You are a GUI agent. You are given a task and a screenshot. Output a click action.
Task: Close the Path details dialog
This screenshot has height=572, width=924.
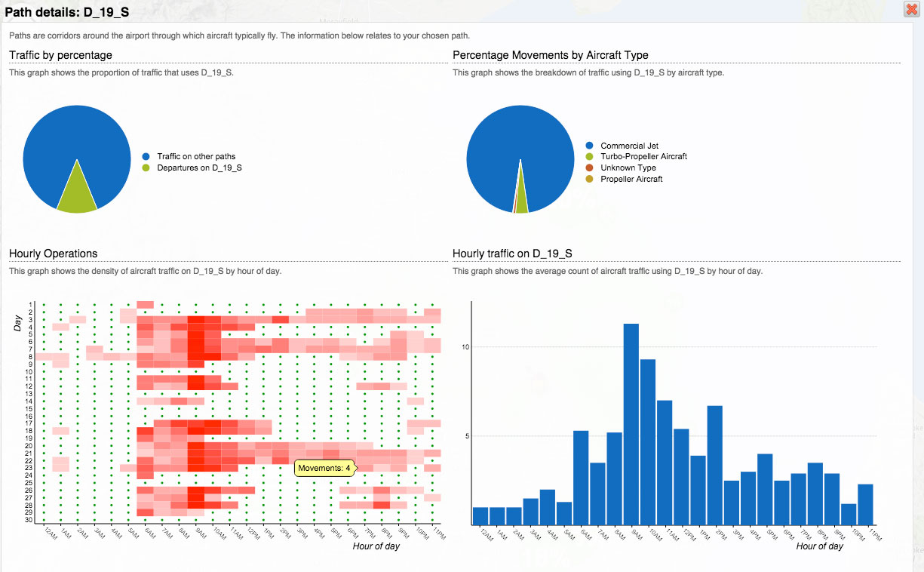[x=910, y=9]
